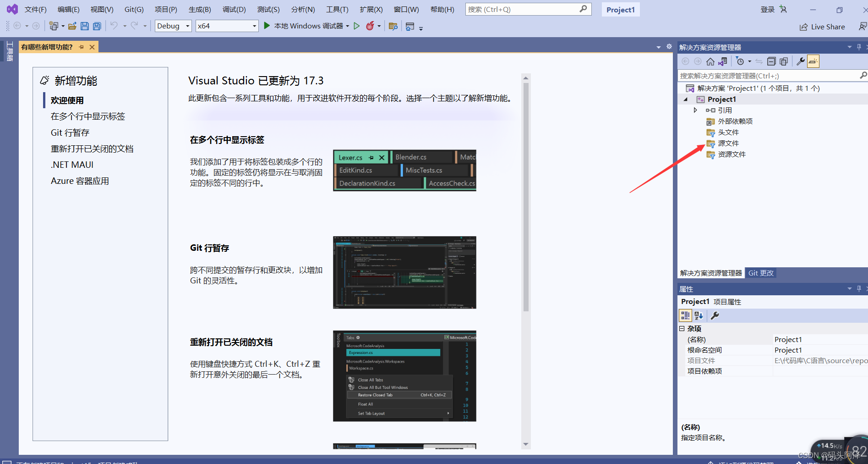Image resolution: width=868 pixels, height=464 pixels.
Task: Open the Git(G) menu
Action: pyautogui.click(x=134, y=9)
